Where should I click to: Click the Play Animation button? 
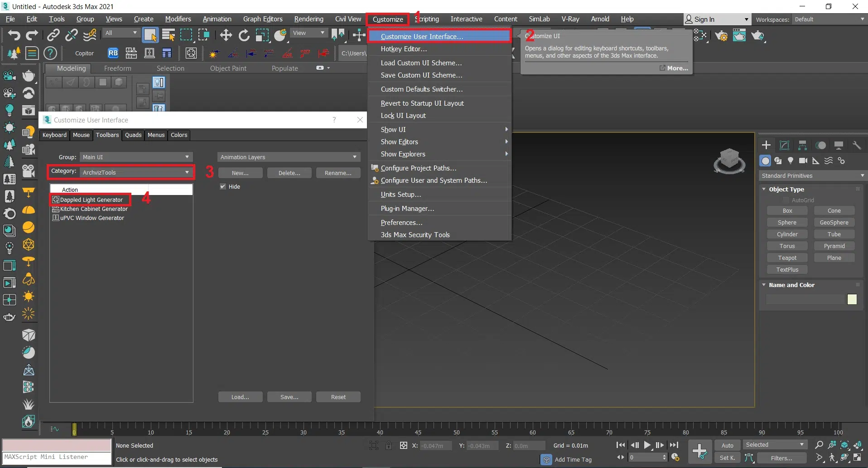(x=647, y=445)
